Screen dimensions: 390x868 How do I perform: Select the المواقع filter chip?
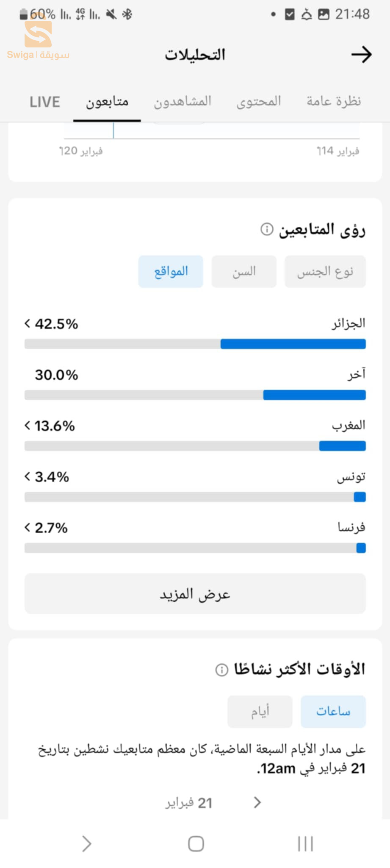pyautogui.click(x=171, y=272)
